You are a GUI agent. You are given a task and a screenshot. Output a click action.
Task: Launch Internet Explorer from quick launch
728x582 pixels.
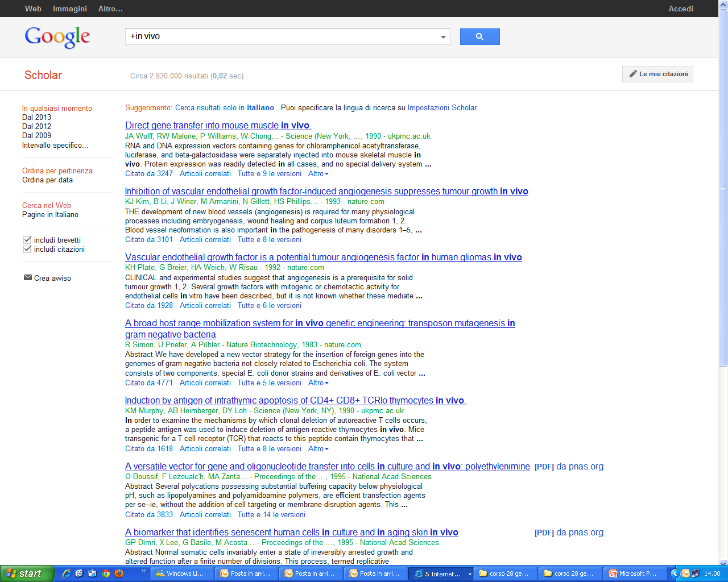(x=67, y=573)
